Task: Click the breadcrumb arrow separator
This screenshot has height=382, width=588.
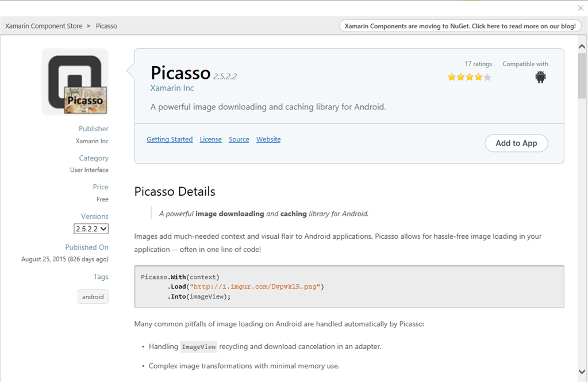Action: click(x=89, y=26)
